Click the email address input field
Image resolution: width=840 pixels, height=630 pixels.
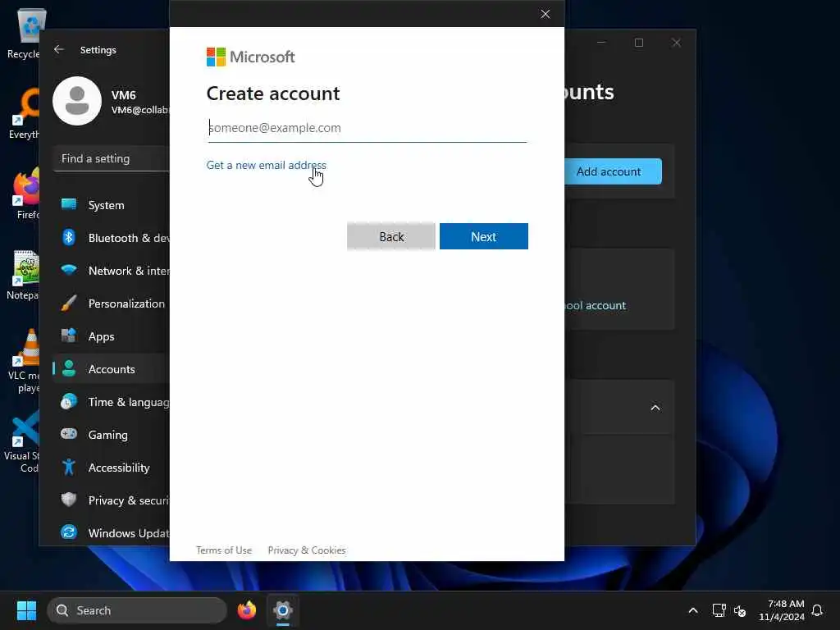click(x=367, y=128)
